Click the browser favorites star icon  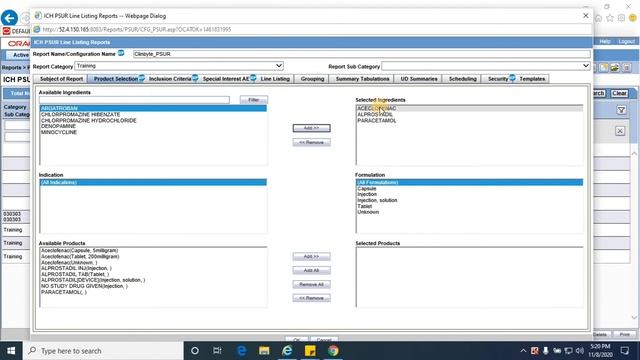point(610,18)
